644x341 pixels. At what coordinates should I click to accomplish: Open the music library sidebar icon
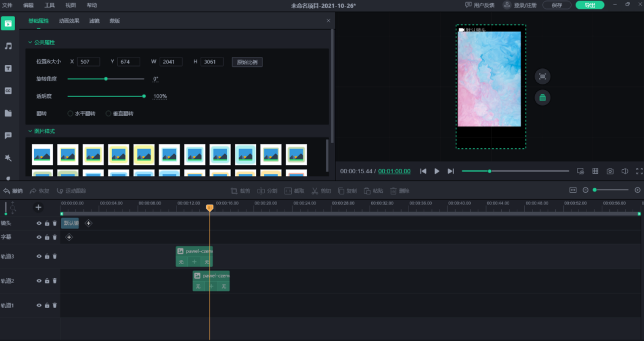(8, 46)
